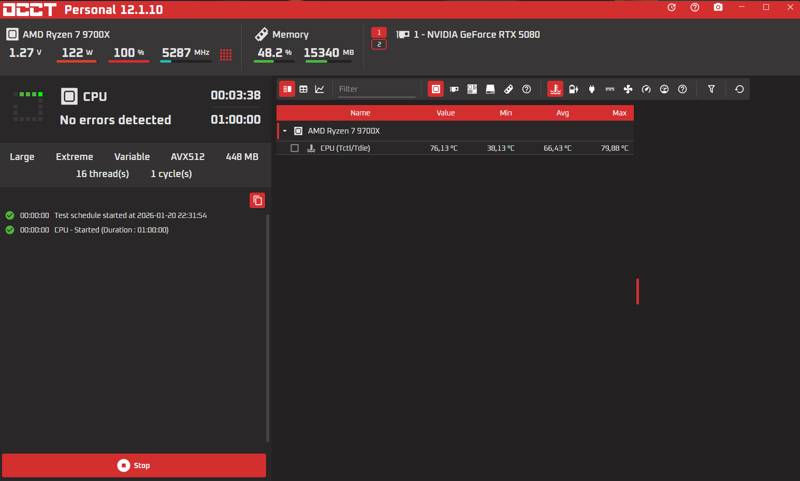800x481 pixels.
Task: Select the GPU hardware filter icon
Action: (454, 89)
